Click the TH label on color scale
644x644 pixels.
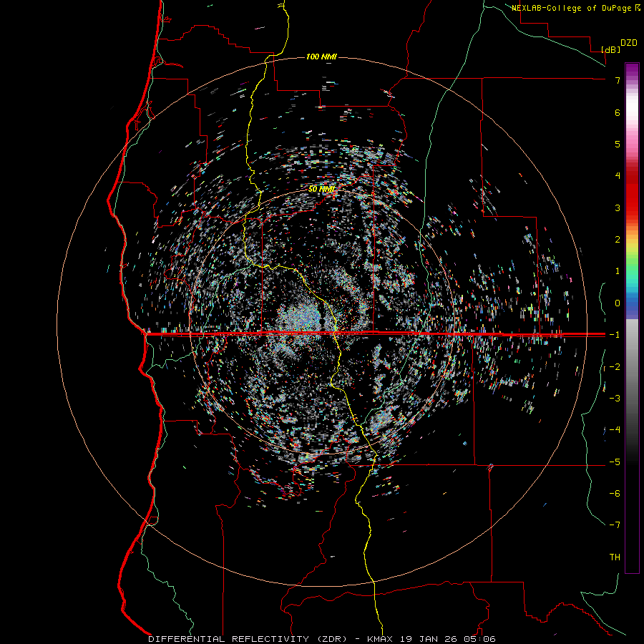(615, 557)
